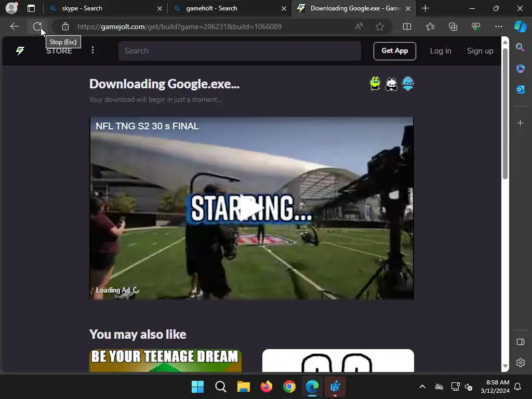Open Edge Settings and more menu
The image size is (532, 399).
point(498,26)
